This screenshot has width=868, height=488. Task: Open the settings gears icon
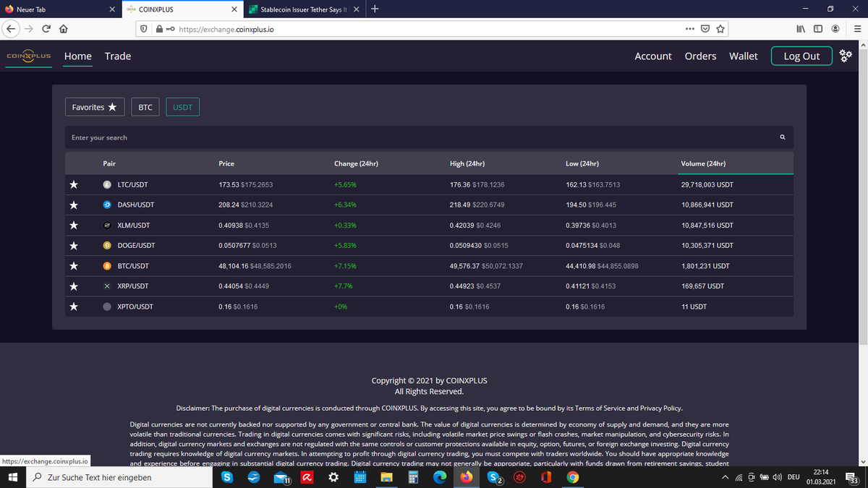(846, 56)
